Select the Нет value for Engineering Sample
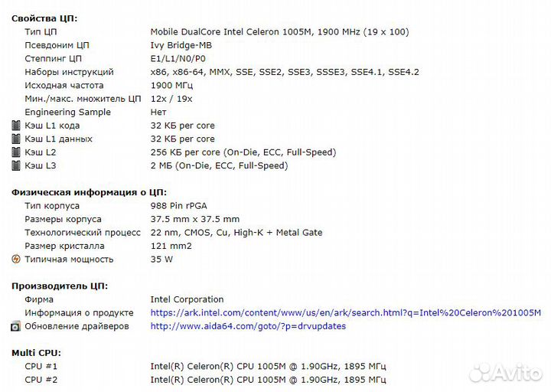Screen dimensions: 551x392 (158, 112)
